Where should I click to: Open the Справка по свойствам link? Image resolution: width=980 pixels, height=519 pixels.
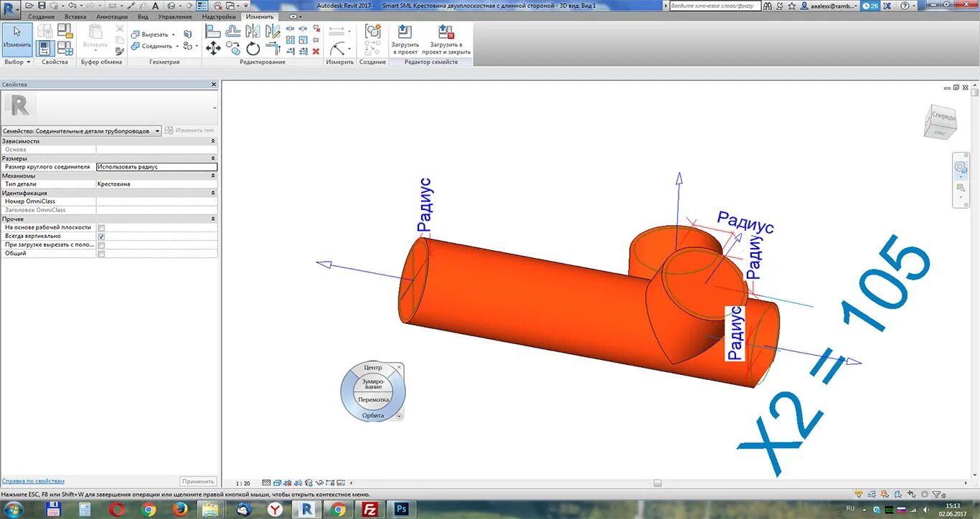33,481
